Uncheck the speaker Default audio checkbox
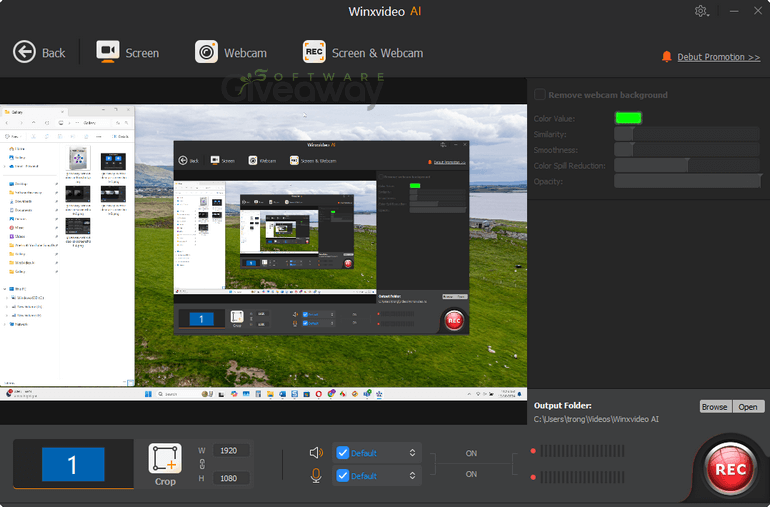Viewport: 770px width, 507px height. click(x=343, y=452)
